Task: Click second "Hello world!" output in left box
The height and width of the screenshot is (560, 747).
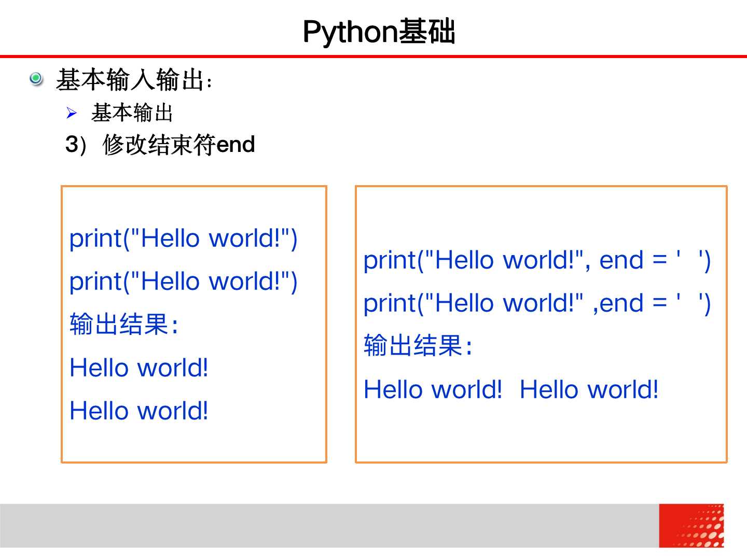Action: (x=139, y=411)
